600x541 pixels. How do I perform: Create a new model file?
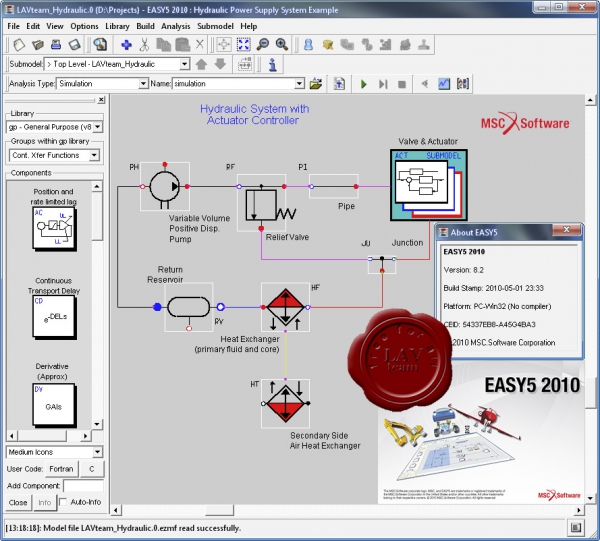coord(19,45)
